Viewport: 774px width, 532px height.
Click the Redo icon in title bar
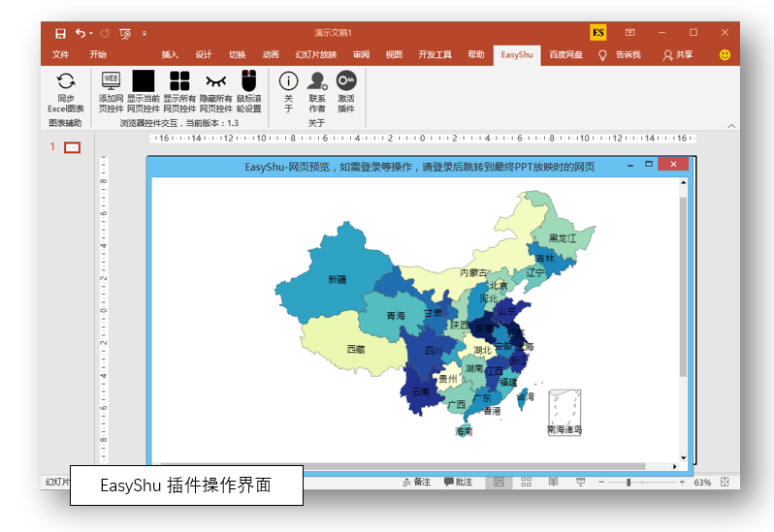coord(105,33)
